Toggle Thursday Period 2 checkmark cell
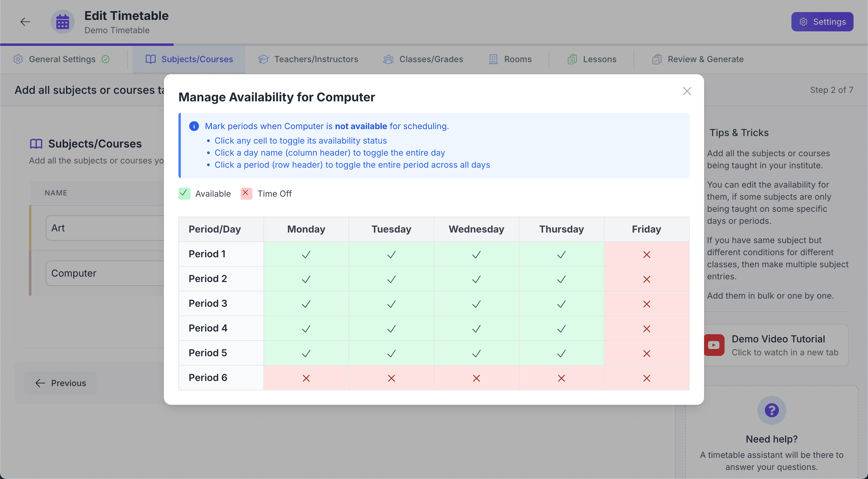This screenshot has height=479, width=868. [x=561, y=279]
